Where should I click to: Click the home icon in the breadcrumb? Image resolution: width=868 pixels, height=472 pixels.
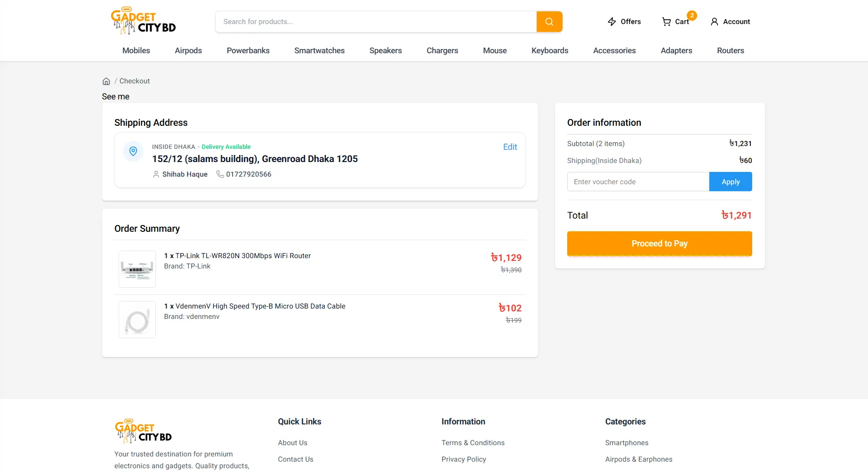click(x=106, y=81)
